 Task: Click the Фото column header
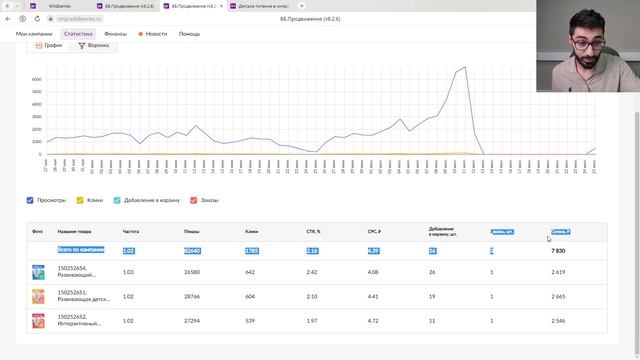[37, 231]
